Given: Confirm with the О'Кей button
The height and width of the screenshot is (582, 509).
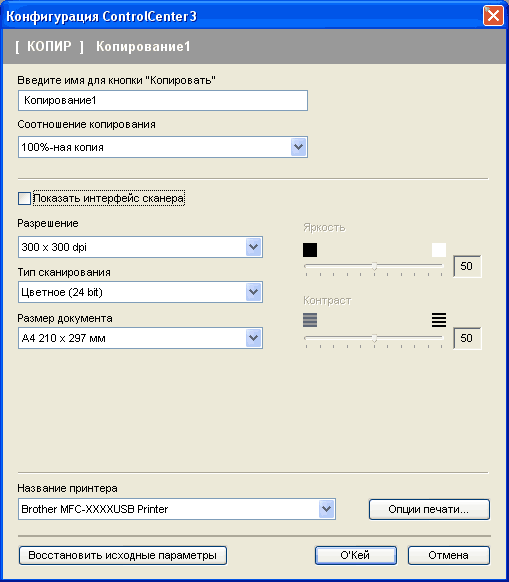Looking at the screenshot, I should tap(356, 555).
